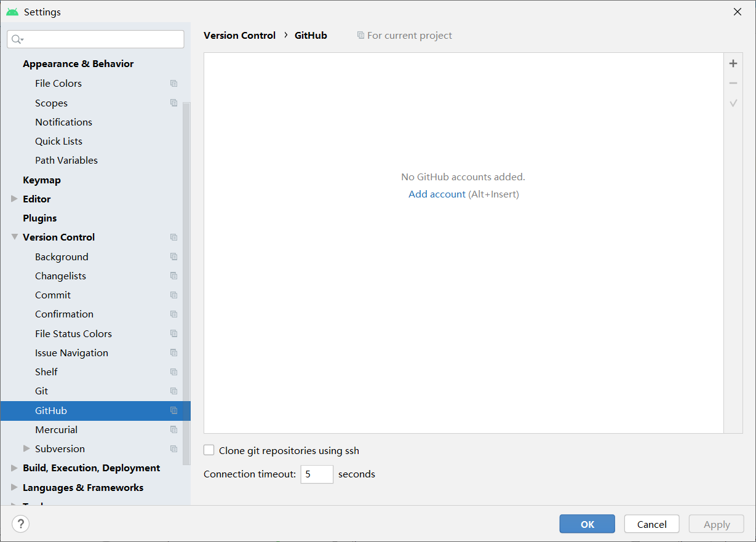Click the project-scope icon beside Issue Navigation

174,353
